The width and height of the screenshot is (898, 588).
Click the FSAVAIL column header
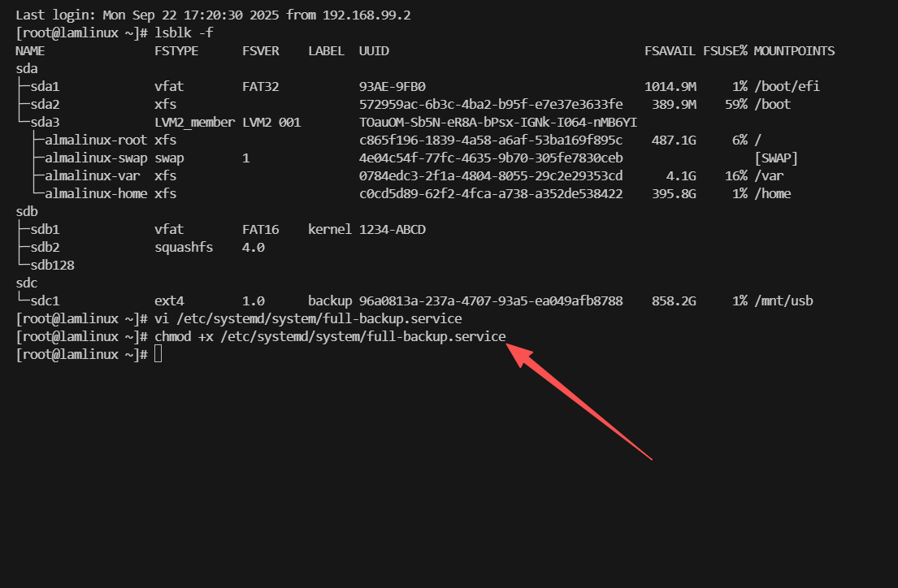[x=670, y=50]
